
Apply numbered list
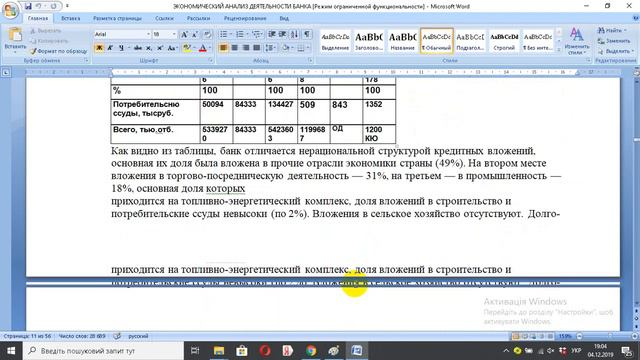pyautogui.click(x=240, y=34)
